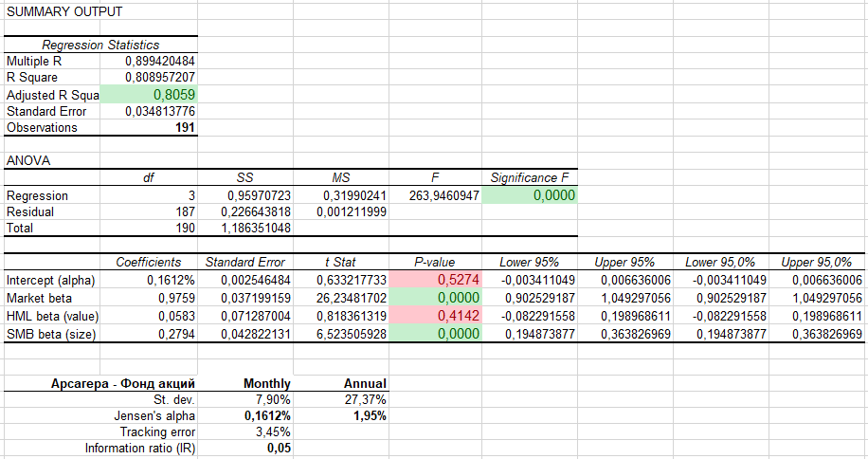Select the green Significance F value 0,0000

[530, 195]
